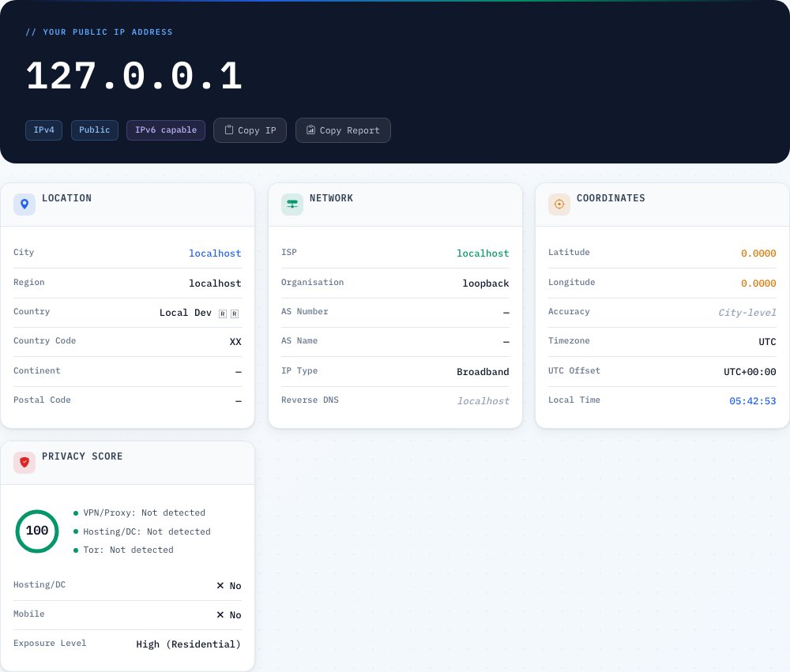Select the Public badge
The image size is (790, 672).
pos(95,130)
